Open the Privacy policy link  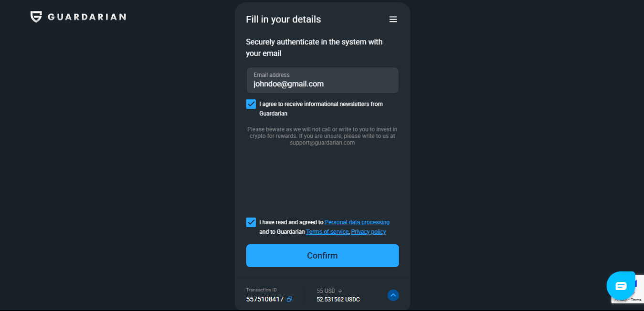pyautogui.click(x=369, y=232)
